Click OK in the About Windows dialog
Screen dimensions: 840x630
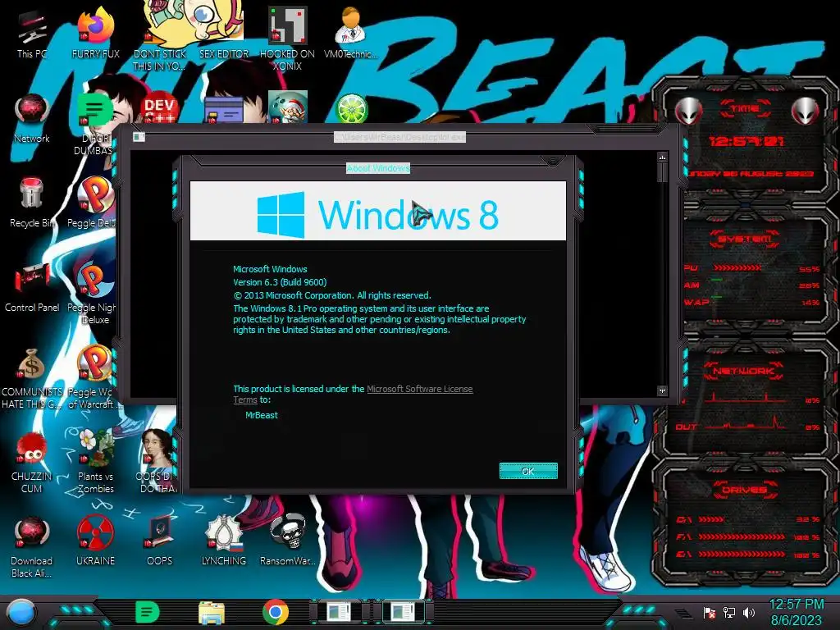[x=528, y=471]
